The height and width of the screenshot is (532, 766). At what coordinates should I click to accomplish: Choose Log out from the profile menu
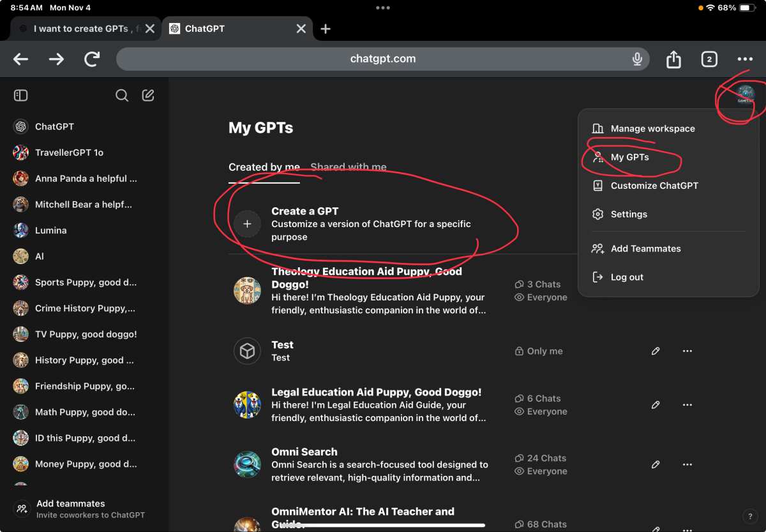pyautogui.click(x=668, y=277)
